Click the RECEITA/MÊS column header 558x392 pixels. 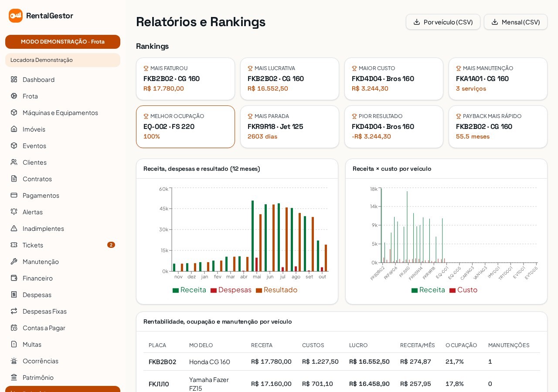[x=418, y=345]
